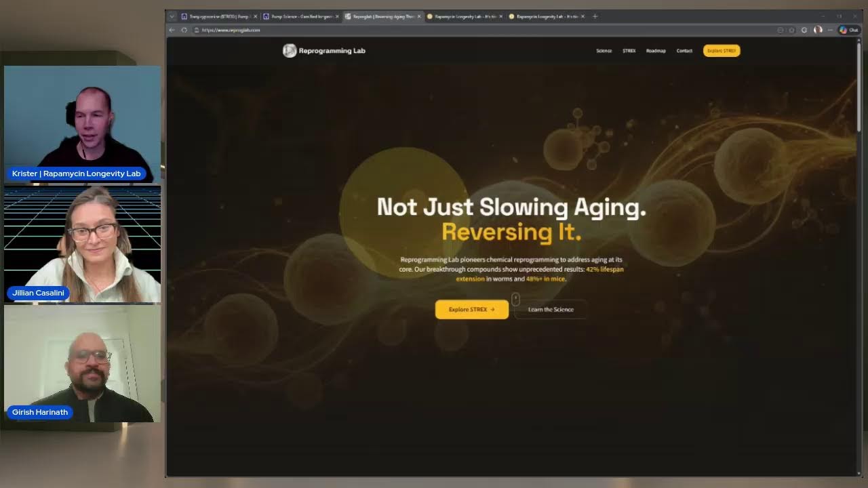Open the Contact nav item

click(684, 51)
